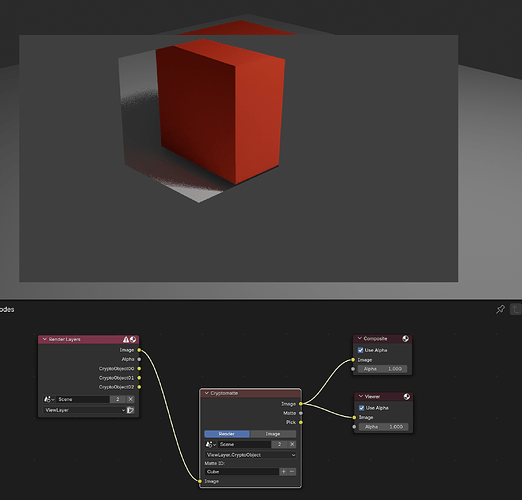This screenshot has height=500, width=522.
Task: Click the Image output socket on Cryptomatte node
Action: point(301,404)
